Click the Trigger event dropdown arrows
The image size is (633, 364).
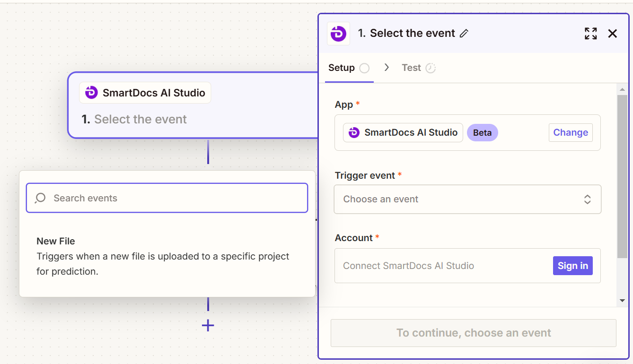[x=587, y=199]
